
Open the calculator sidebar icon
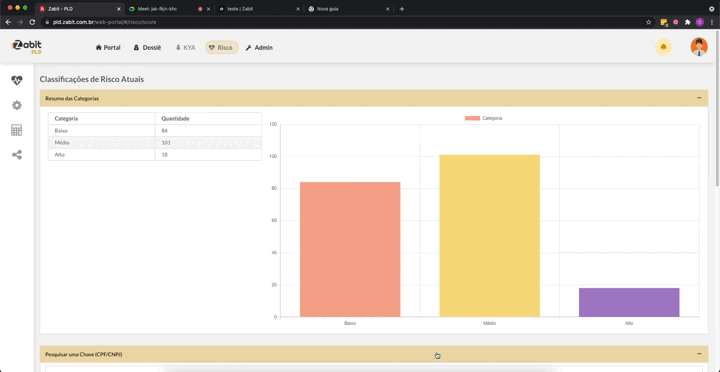[17, 130]
